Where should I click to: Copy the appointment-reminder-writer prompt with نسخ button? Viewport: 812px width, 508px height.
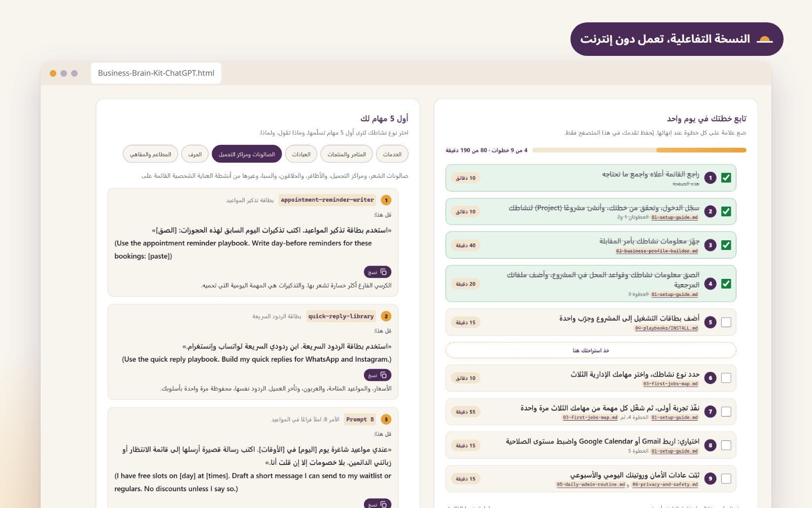click(378, 272)
